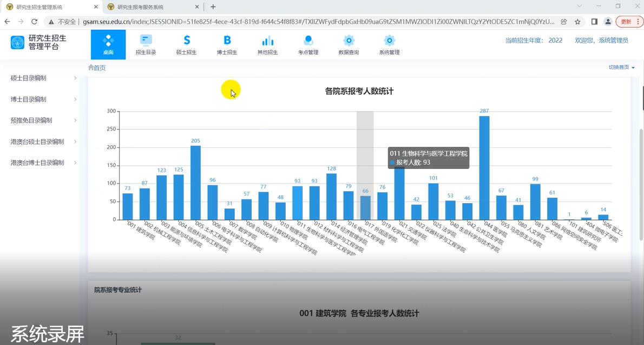The height and width of the screenshot is (345, 644).
Task: Click the page vertical scrollbar
Action: (x=641, y=185)
